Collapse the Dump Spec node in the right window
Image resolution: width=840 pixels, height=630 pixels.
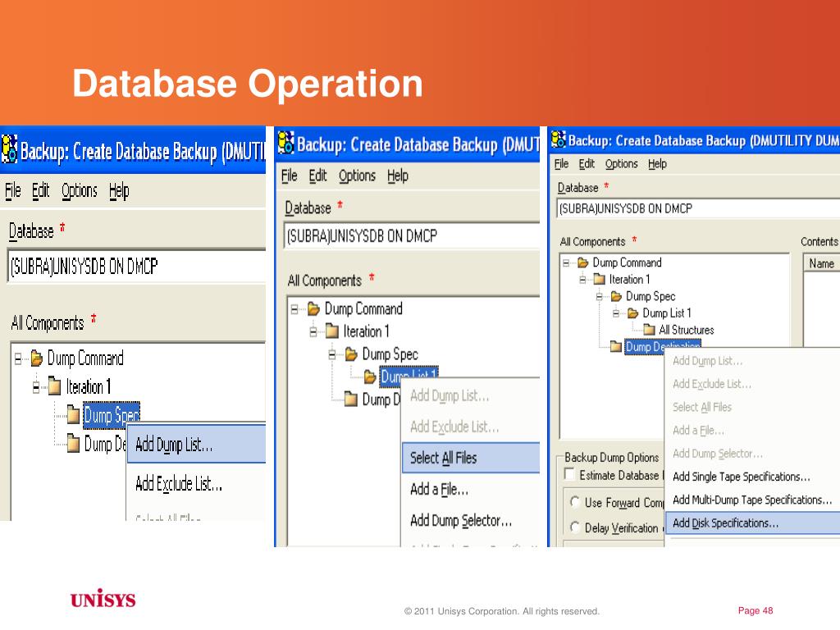pyautogui.click(x=599, y=296)
